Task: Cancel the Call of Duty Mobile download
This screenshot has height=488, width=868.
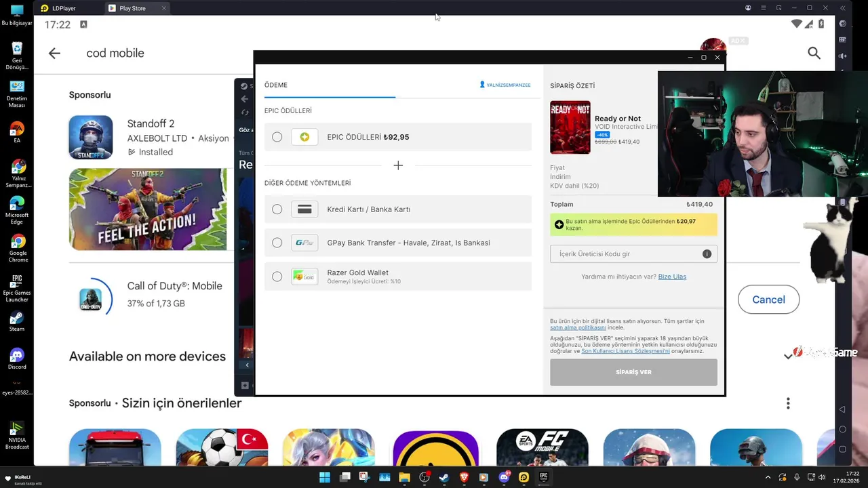Action: point(768,300)
